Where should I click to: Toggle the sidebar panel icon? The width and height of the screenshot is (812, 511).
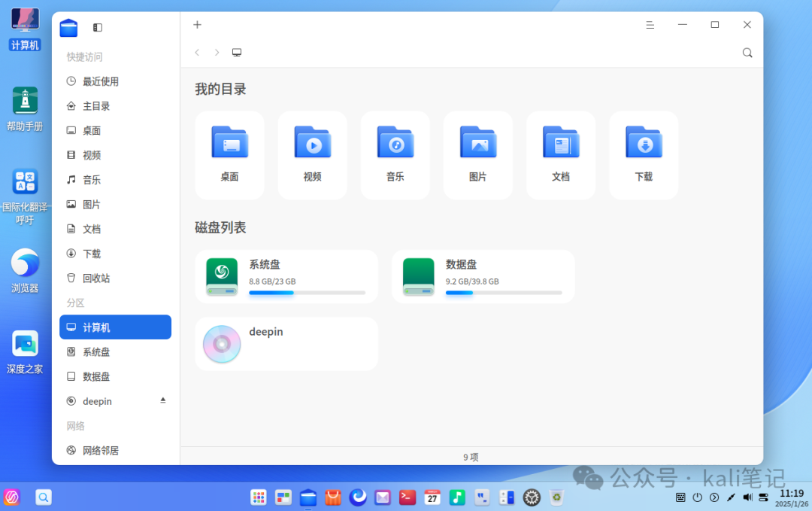tap(97, 27)
